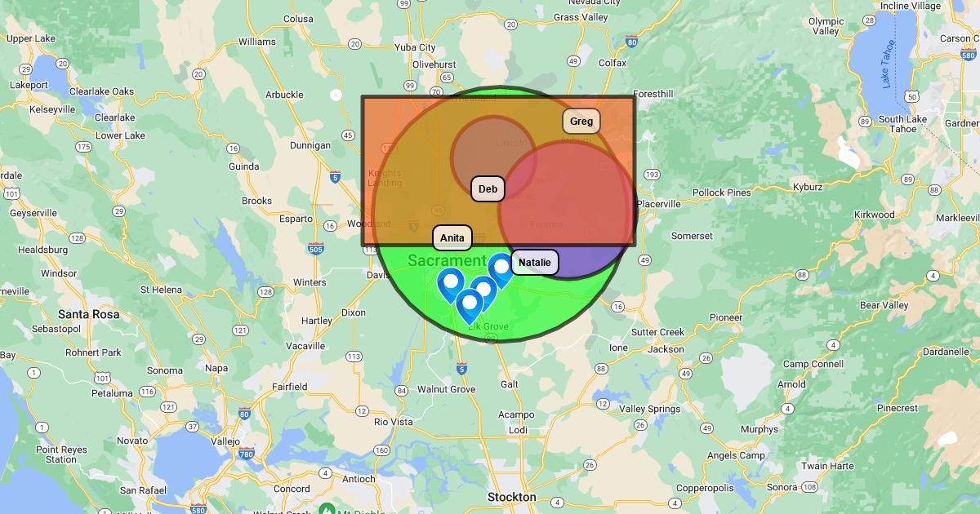Click the Lake Tahoe water label
Viewport: 980px width, 514px height.
[x=890, y=65]
